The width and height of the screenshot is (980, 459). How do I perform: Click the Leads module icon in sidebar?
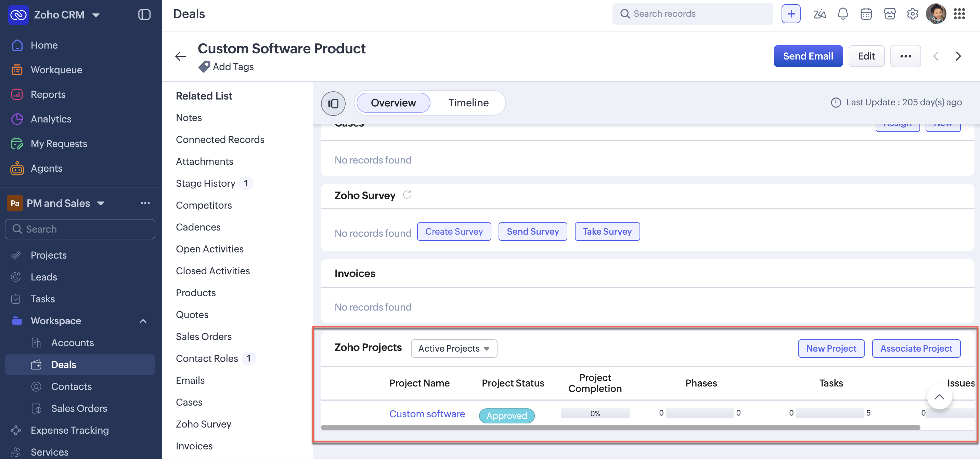(16, 277)
